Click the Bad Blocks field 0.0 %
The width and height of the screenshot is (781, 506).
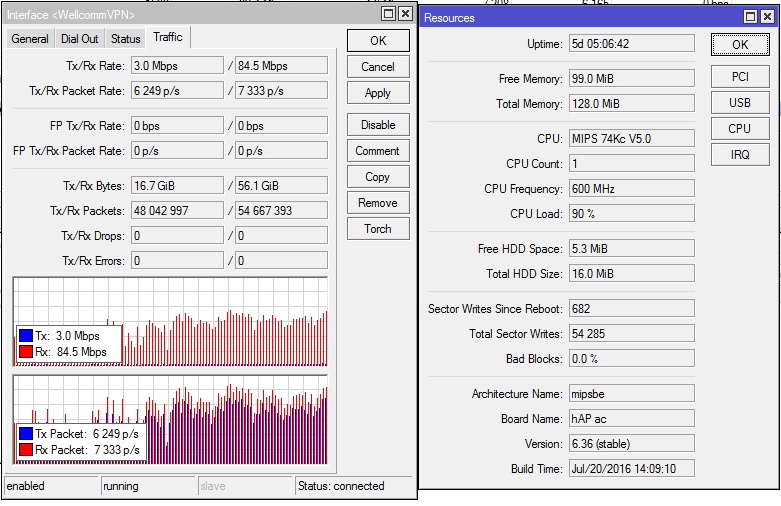point(632,359)
